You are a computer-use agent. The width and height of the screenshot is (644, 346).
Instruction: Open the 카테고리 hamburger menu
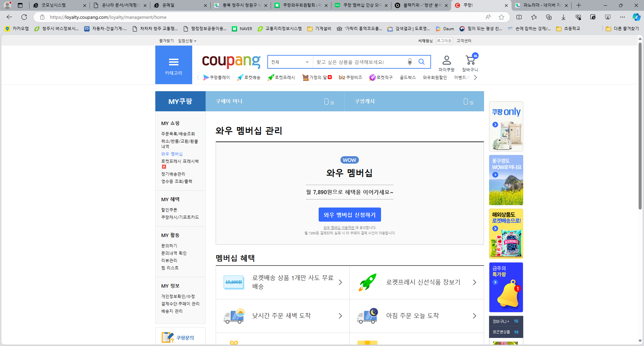(173, 65)
